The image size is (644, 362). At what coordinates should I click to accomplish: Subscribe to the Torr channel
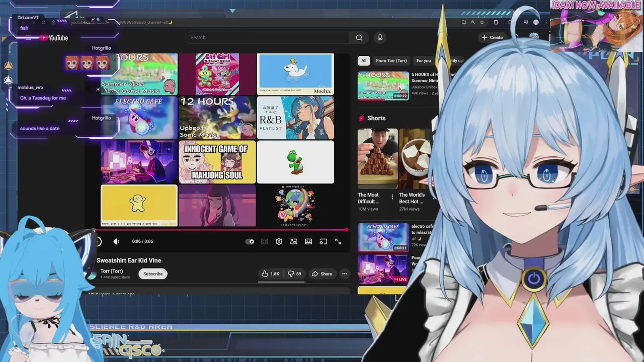pos(152,274)
